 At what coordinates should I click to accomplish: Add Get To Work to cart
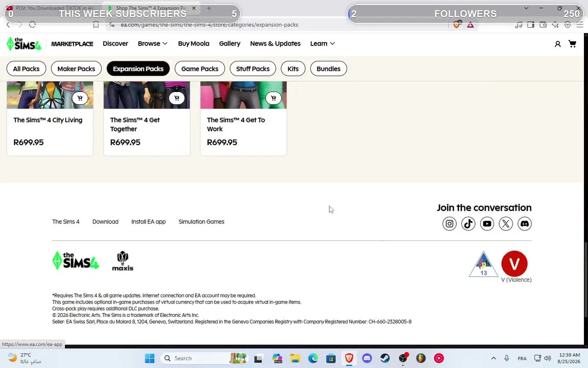(x=274, y=98)
